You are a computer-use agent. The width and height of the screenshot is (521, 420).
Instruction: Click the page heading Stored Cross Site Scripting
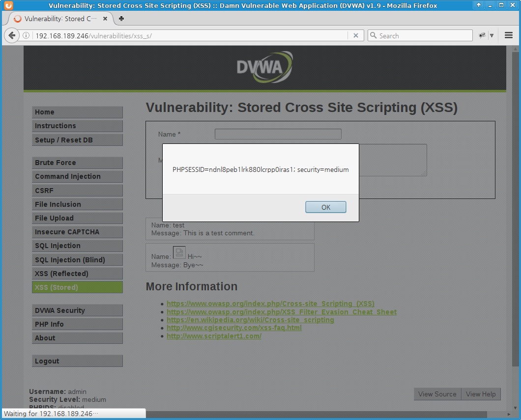(x=301, y=108)
